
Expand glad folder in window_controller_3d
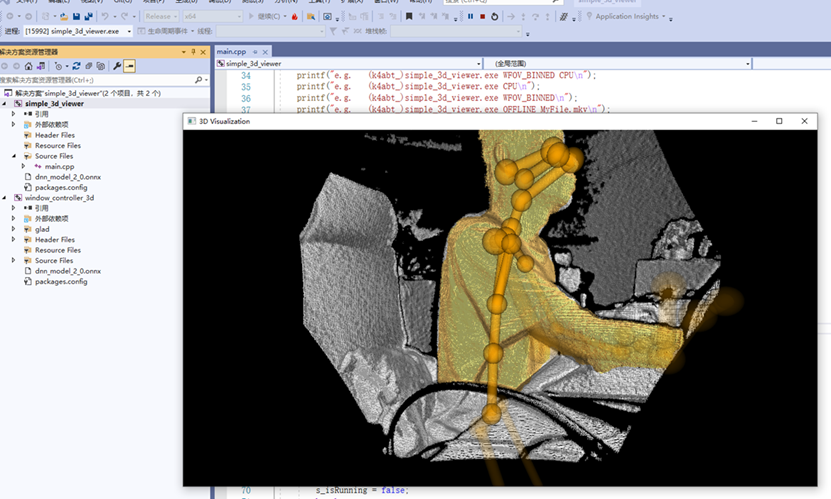14,229
